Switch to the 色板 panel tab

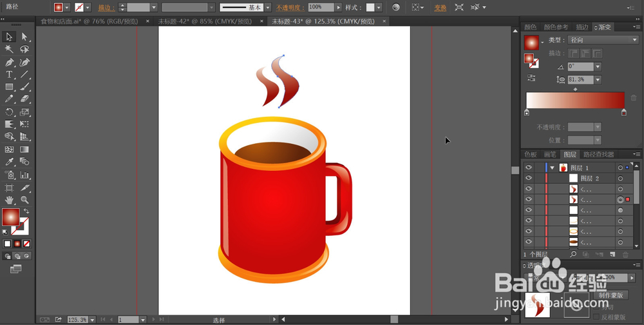(530, 154)
